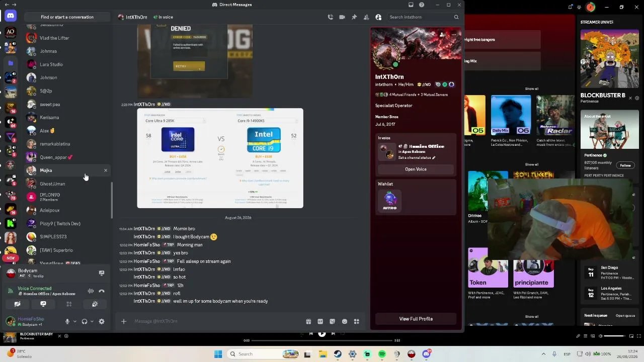Share your screen from voice panel
The width and height of the screenshot is (644, 362).
(x=43, y=304)
